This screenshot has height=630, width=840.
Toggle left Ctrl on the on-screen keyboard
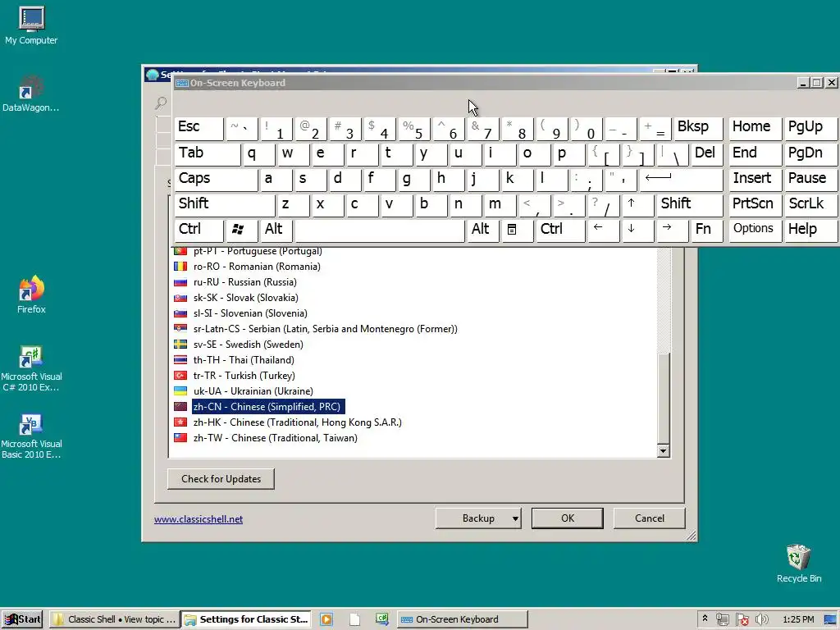199,230
